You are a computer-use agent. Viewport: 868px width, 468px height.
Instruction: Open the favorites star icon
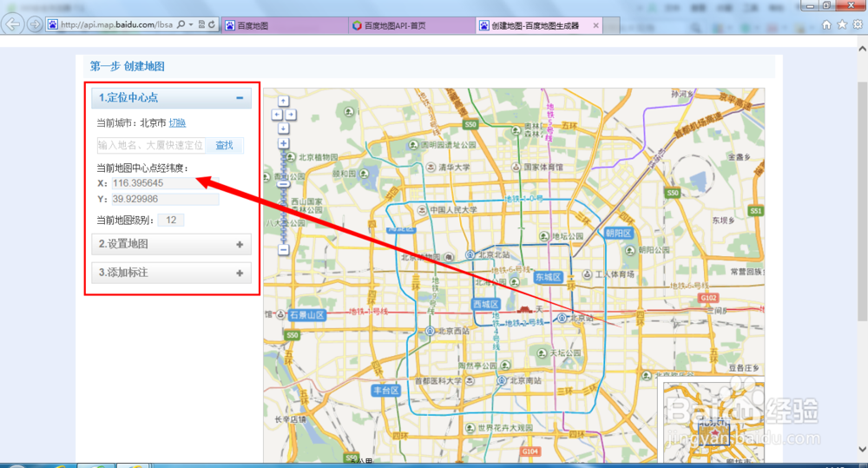pos(842,24)
